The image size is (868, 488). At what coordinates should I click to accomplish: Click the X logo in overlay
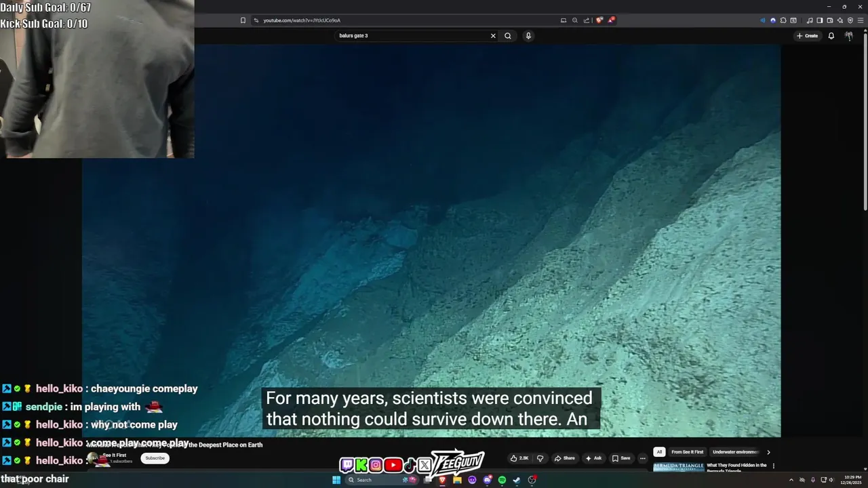click(x=425, y=465)
